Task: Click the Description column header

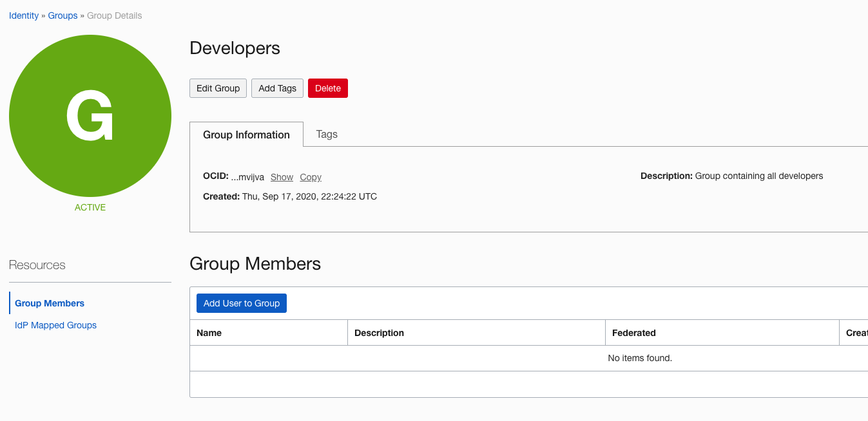Action: point(379,333)
